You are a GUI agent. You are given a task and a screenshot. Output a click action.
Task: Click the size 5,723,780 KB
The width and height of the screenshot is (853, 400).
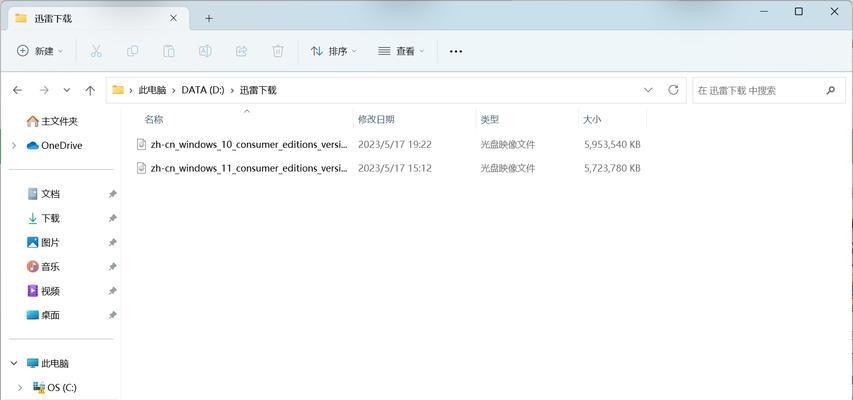point(612,169)
